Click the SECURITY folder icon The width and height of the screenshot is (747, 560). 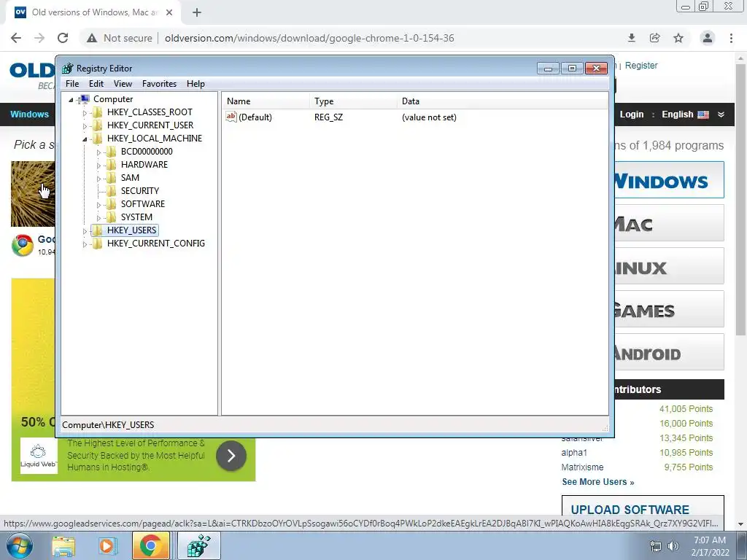click(x=112, y=191)
